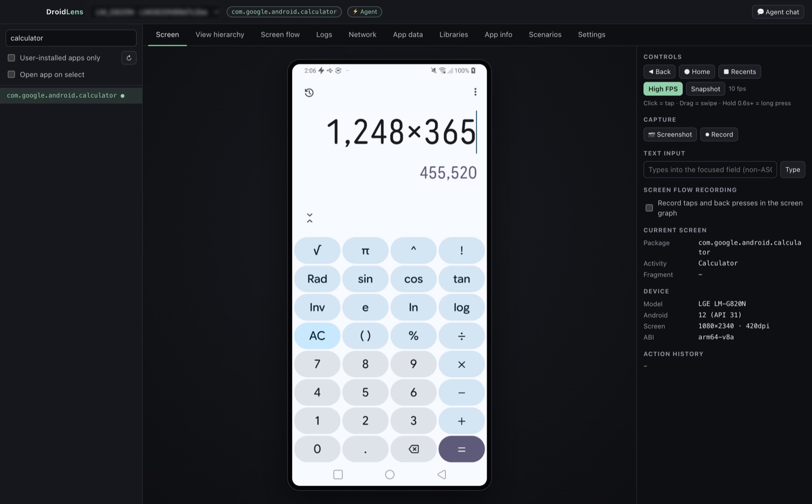The width and height of the screenshot is (812, 504).
Task: Tap the exponent caret key
Action: coord(414,250)
